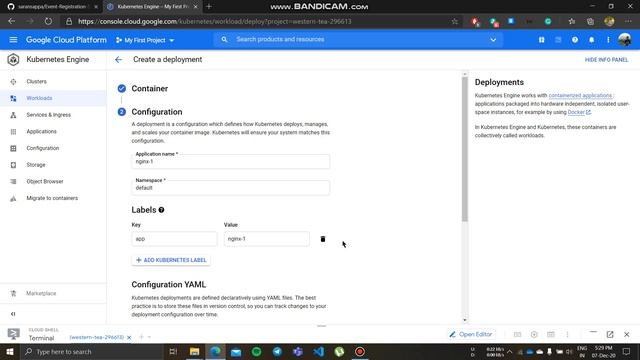Screen dimensions: 640x360
Task: Open Marketplace in sidebar
Action: pos(53,293)
